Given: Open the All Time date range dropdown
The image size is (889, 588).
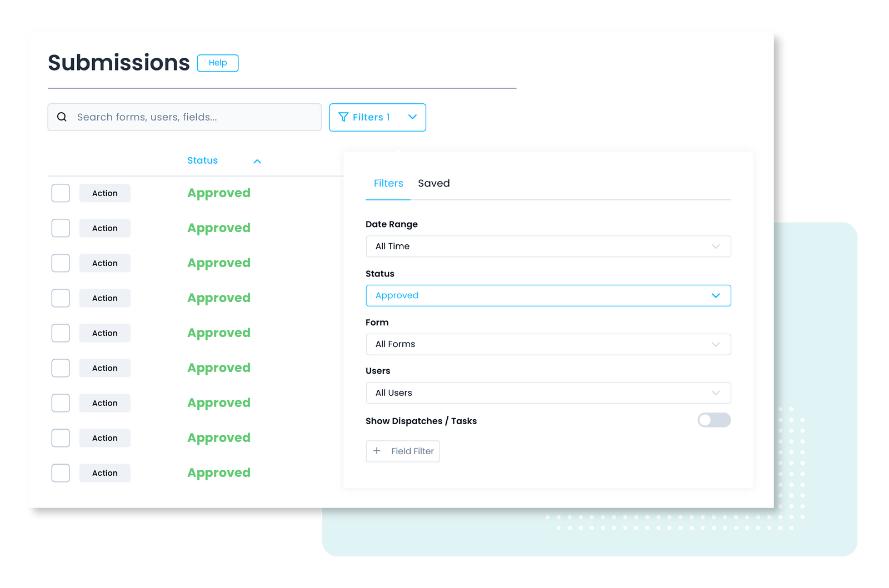Looking at the screenshot, I should point(548,247).
